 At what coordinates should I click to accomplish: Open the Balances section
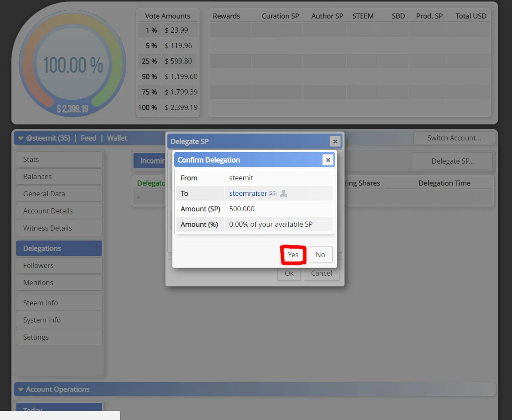click(59, 177)
